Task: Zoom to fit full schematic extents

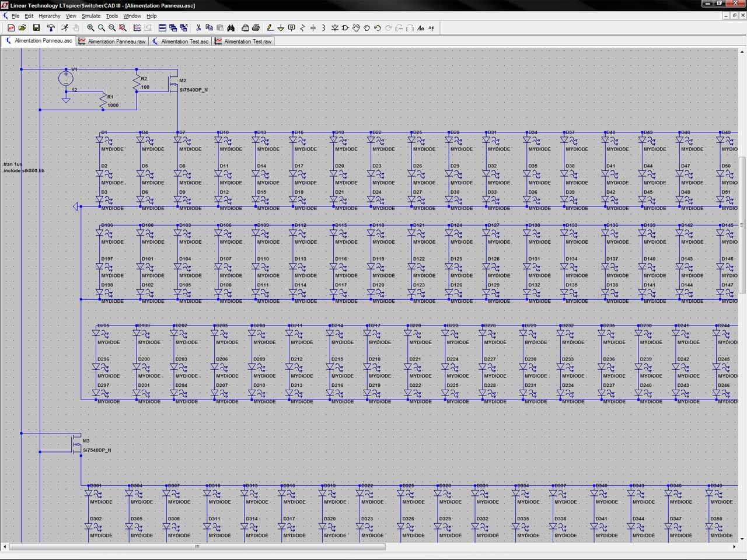Action: [x=123, y=28]
